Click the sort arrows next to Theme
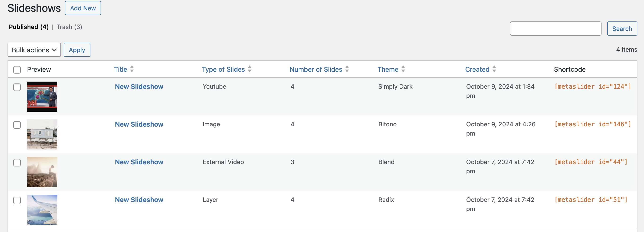This screenshot has height=232, width=644. click(x=403, y=69)
